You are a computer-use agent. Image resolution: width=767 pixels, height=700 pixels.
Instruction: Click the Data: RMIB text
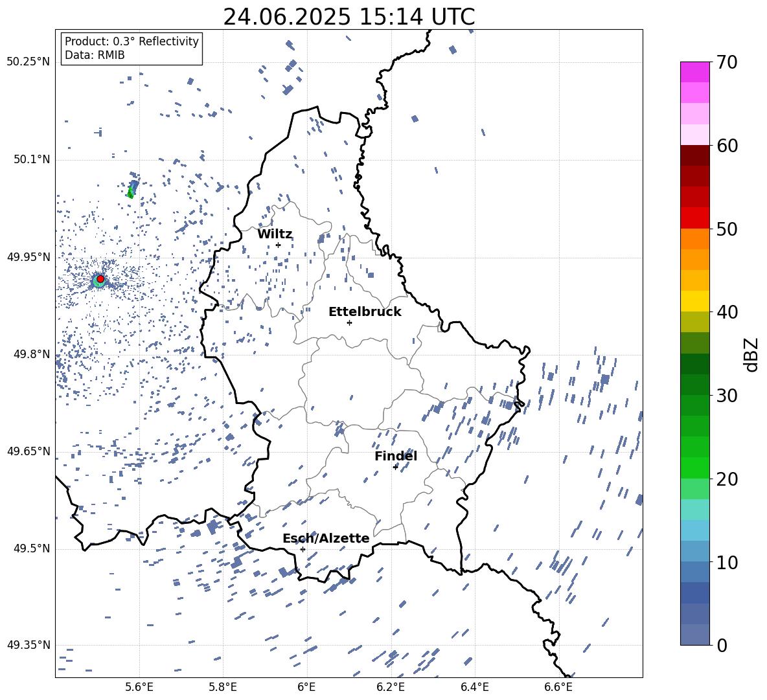[95, 55]
